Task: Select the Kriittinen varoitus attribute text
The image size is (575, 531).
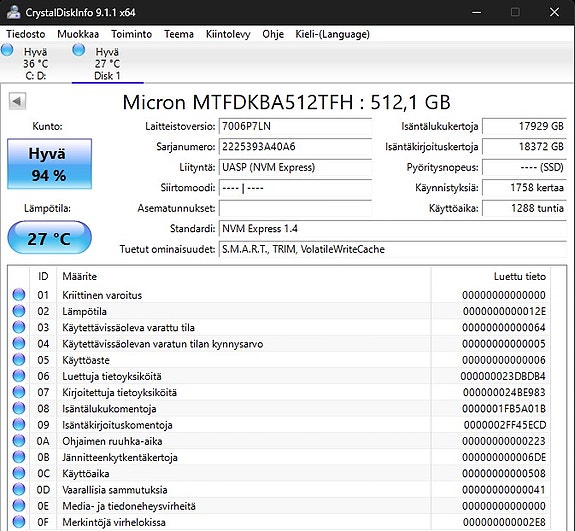Action: [102, 295]
